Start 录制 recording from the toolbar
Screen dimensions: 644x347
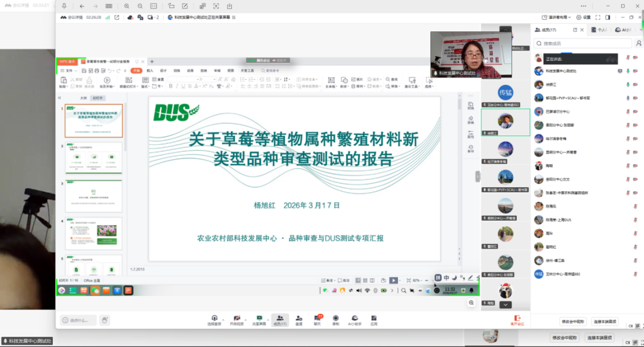336,319
